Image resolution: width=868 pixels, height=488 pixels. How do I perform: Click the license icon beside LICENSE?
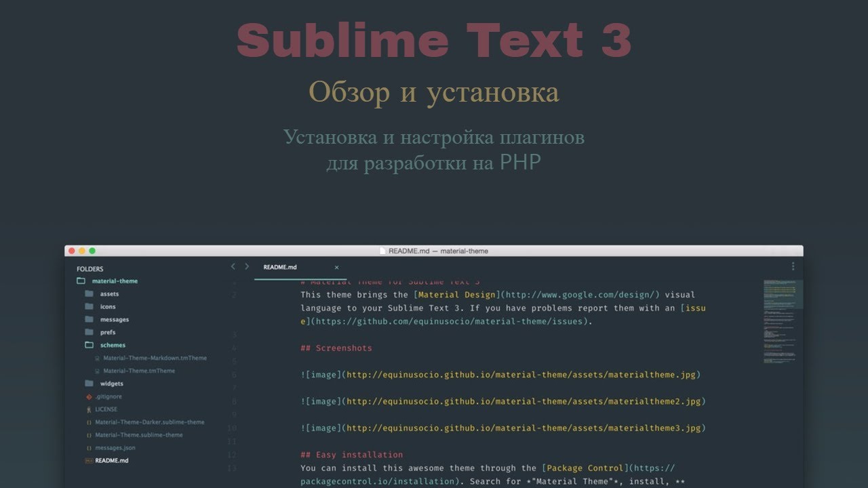[89, 409]
